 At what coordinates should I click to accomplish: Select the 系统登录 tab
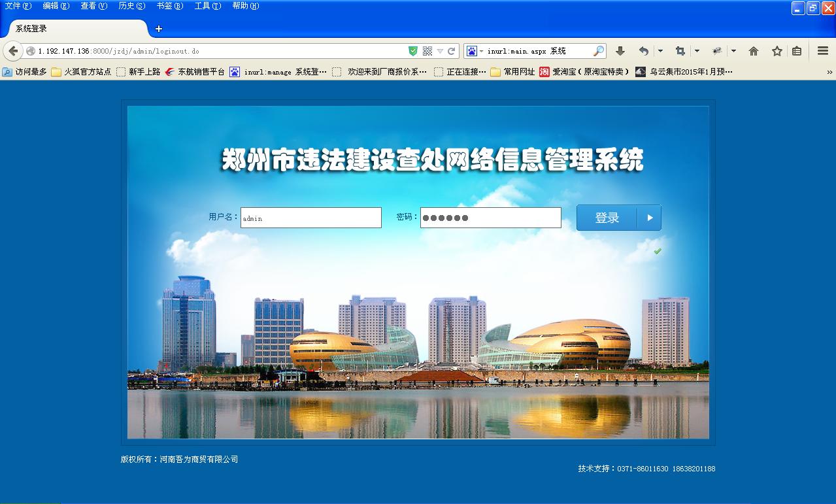(77, 29)
